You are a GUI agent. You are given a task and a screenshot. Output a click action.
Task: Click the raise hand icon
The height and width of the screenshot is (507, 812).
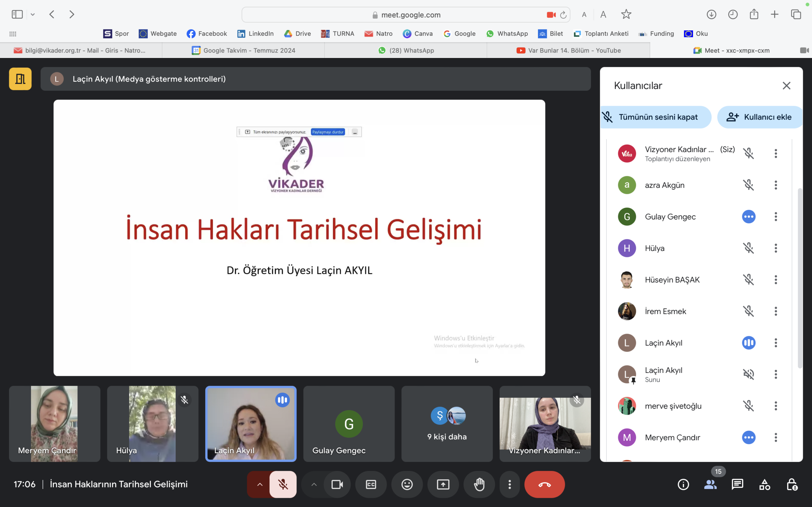(x=479, y=484)
